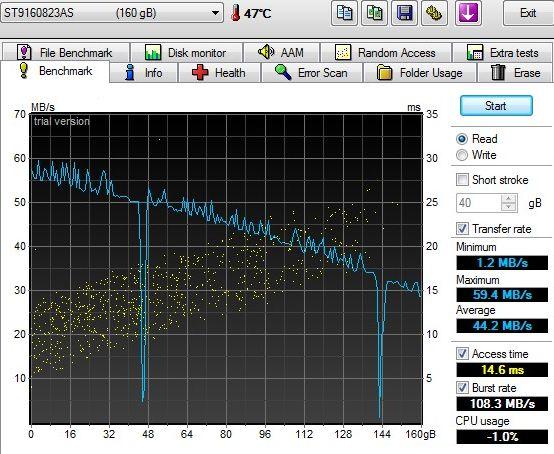Open the Folder Usage tab
554x454 pixels.
coord(420,72)
